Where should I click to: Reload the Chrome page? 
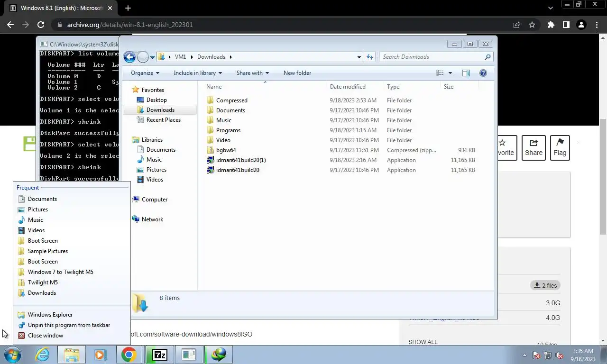point(41,25)
